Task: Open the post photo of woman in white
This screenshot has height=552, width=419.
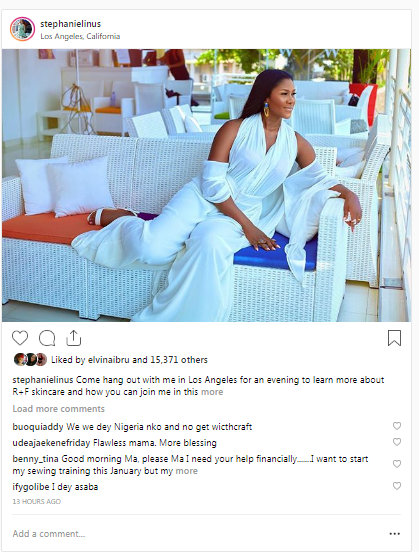Action: [206, 185]
